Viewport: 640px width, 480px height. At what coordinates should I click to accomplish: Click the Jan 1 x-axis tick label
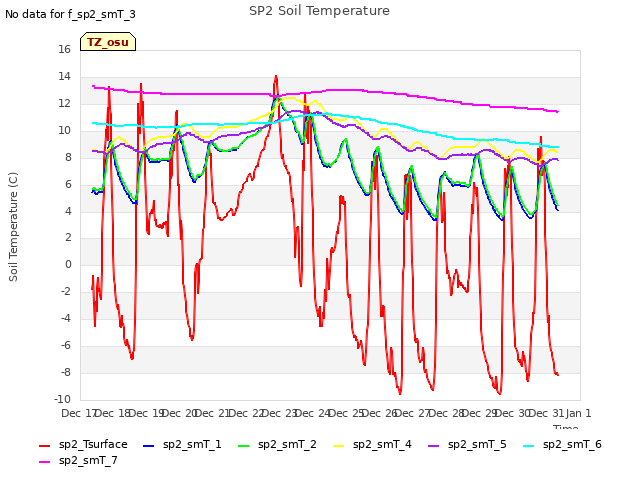[578, 413]
